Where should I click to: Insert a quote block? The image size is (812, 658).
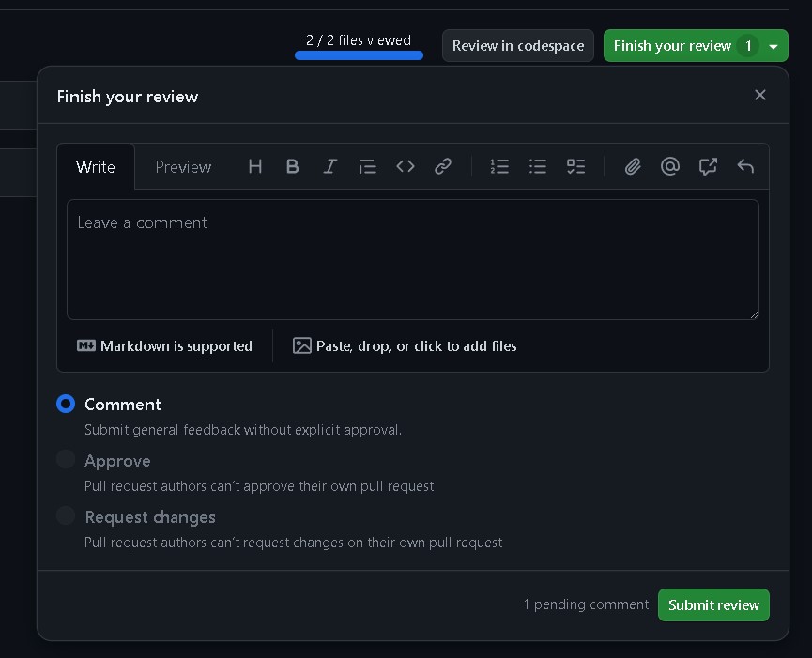coord(367,166)
